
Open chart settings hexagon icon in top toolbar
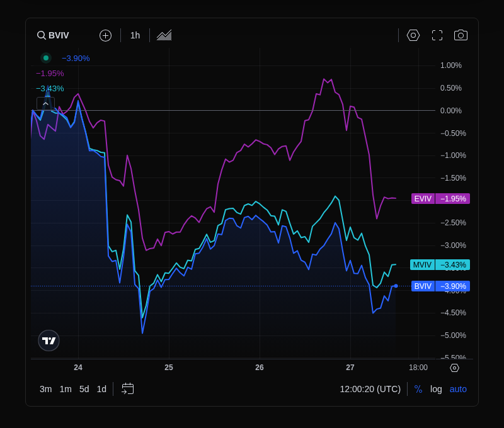click(413, 35)
